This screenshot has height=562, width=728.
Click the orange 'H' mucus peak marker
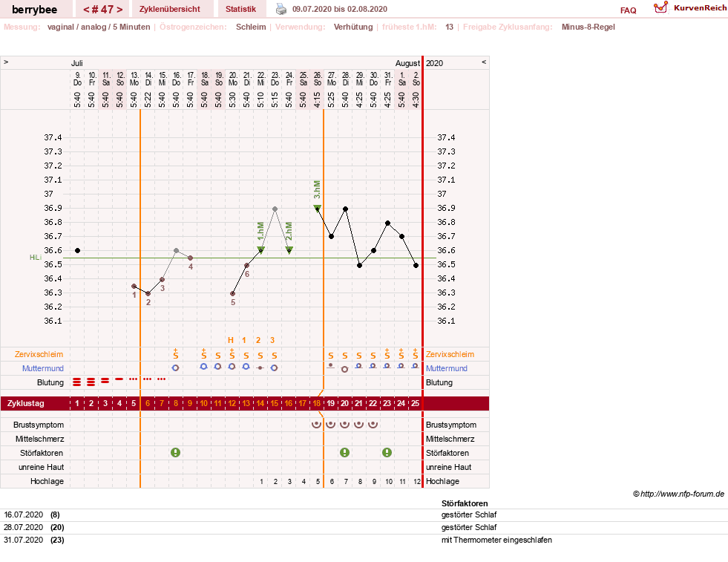point(231,340)
